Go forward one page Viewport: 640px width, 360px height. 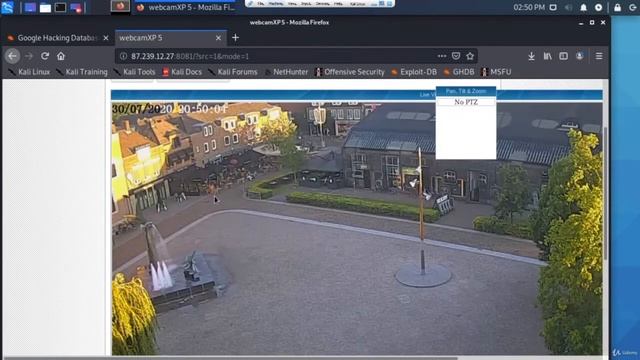[29, 56]
